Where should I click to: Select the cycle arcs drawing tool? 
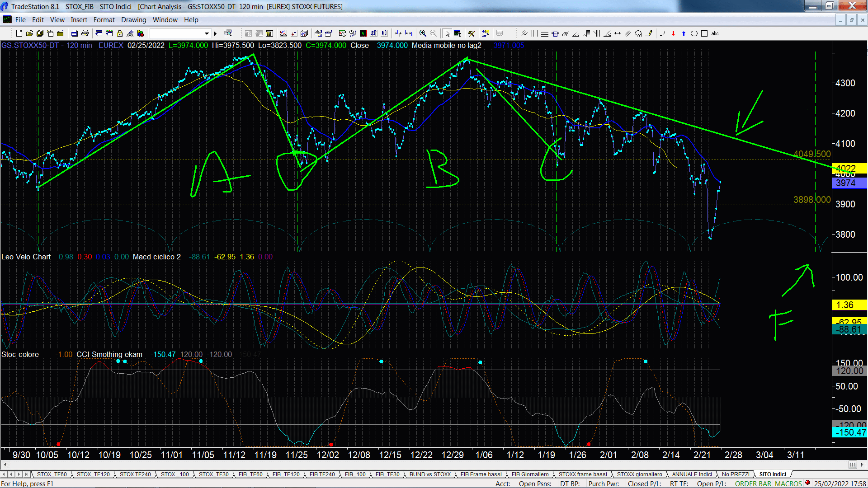(638, 33)
